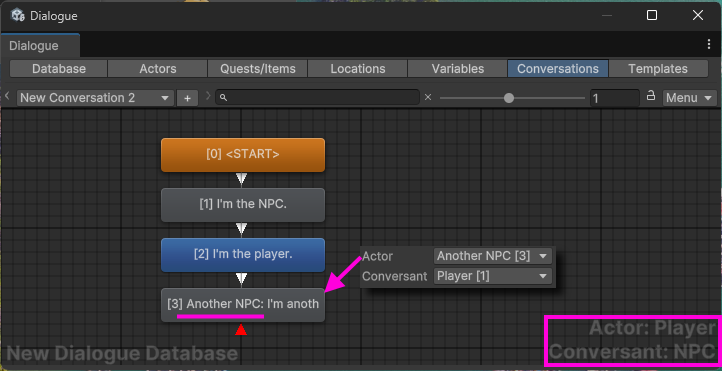The width and height of the screenshot is (722, 371).
Task: Open the Conversant dropdown
Action: point(493,276)
